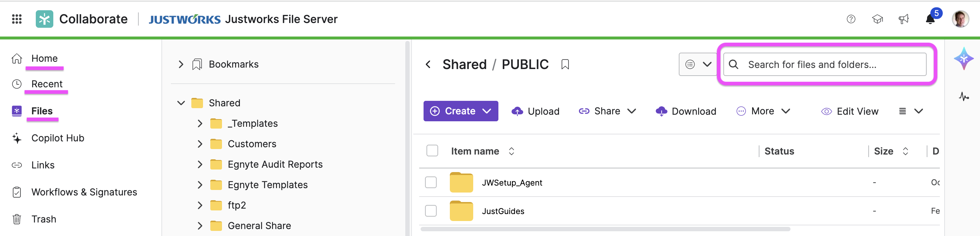This screenshot has width=980, height=236.
Task: Expand the _Templates folder
Action: click(x=200, y=124)
